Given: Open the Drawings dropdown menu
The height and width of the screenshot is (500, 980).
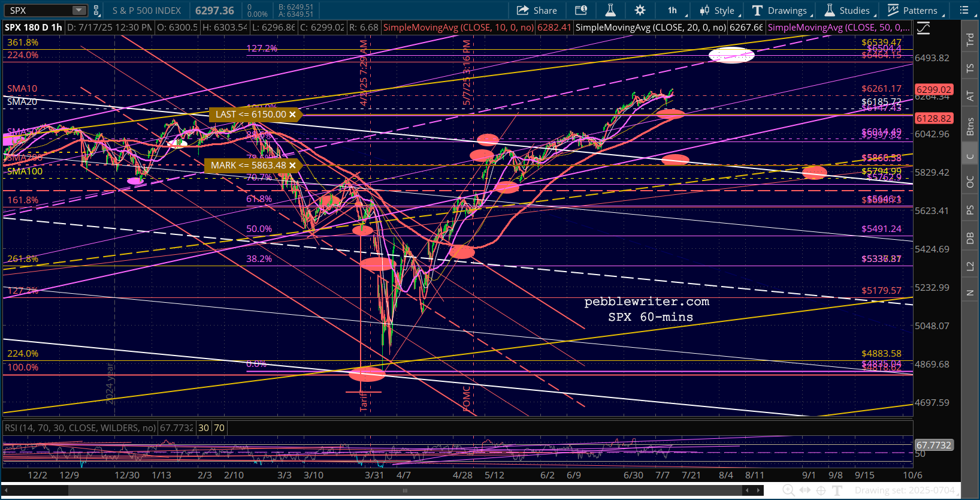Looking at the screenshot, I should tap(782, 10).
